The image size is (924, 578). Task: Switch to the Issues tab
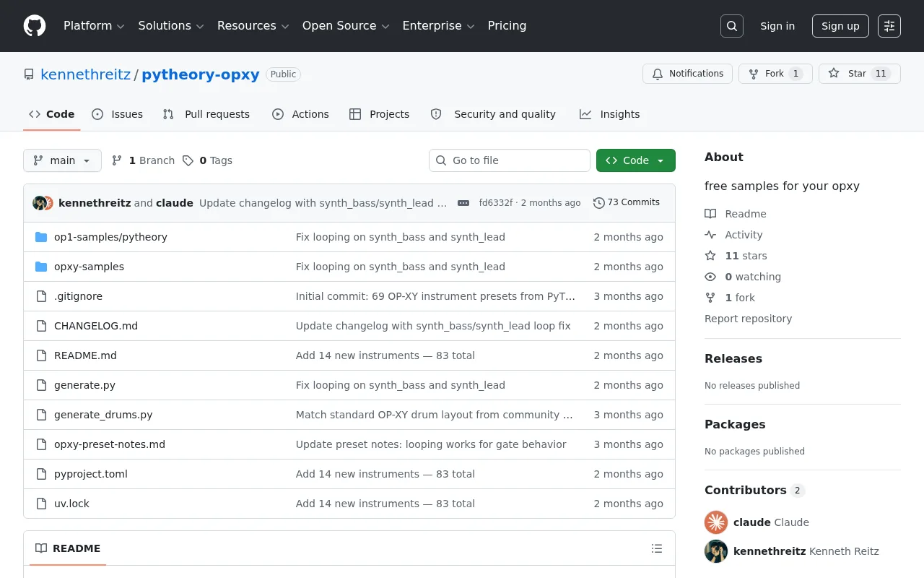pyautogui.click(x=118, y=114)
